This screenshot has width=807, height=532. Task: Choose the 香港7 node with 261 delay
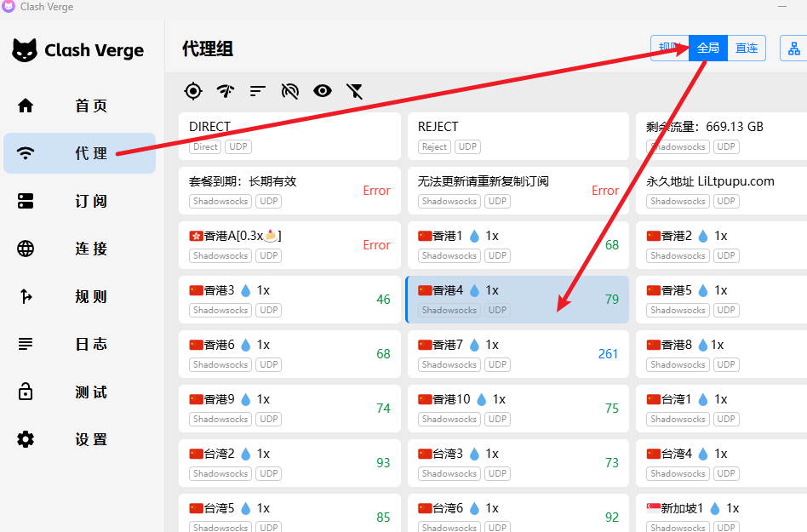click(x=517, y=354)
